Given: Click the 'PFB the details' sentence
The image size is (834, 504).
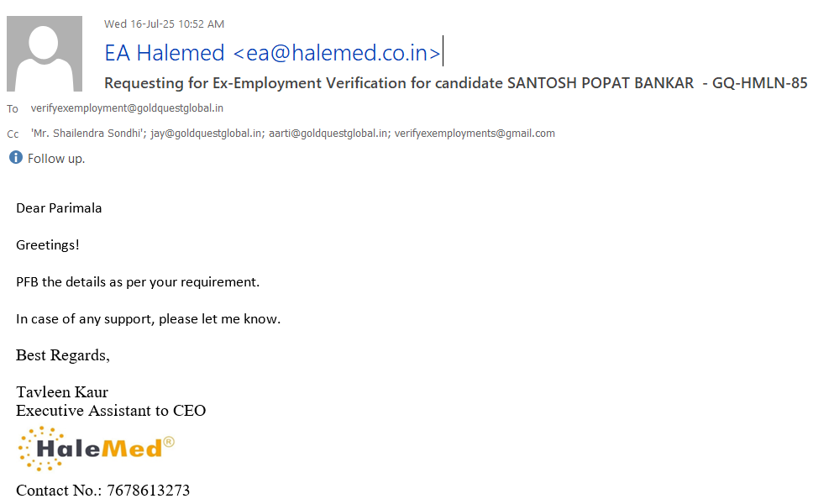Looking at the screenshot, I should 138,281.
